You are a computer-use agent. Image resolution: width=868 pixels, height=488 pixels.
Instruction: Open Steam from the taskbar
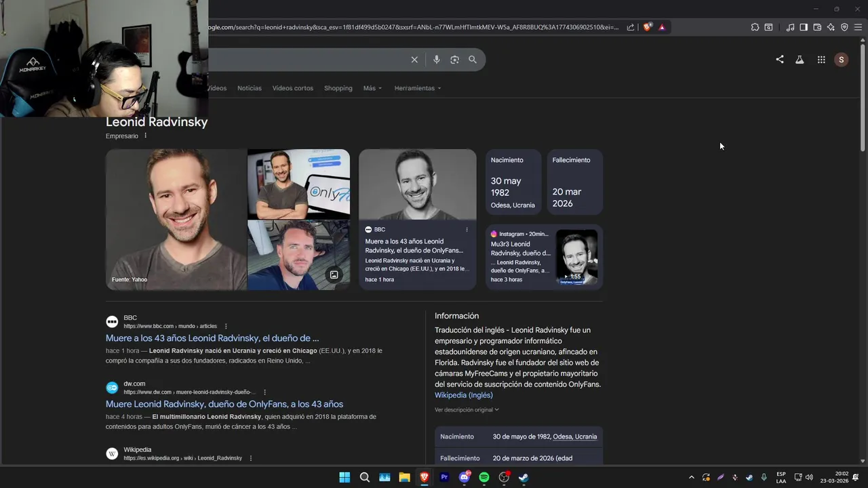tap(524, 477)
